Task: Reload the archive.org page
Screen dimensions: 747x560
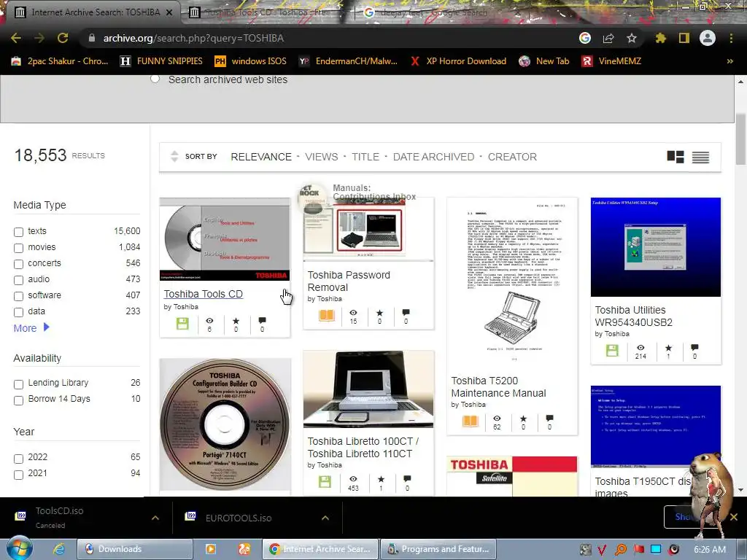Action: 63,38
